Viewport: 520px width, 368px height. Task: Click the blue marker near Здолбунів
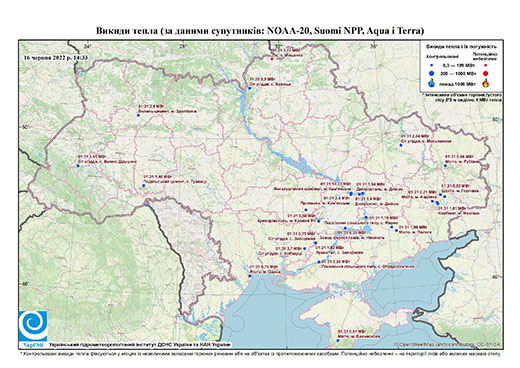pyautogui.click(x=138, y=115)
